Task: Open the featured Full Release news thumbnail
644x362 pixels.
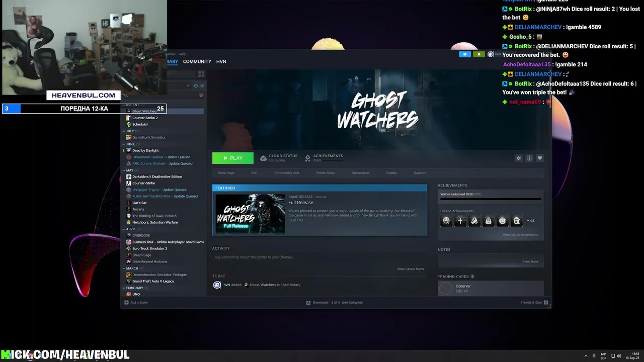Action: 250,214
